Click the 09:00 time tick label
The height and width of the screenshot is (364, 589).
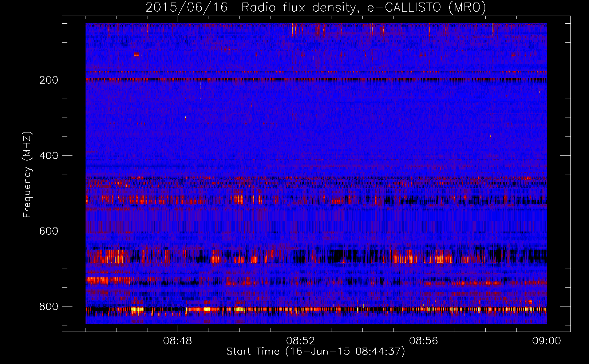(x=546, y=341)
